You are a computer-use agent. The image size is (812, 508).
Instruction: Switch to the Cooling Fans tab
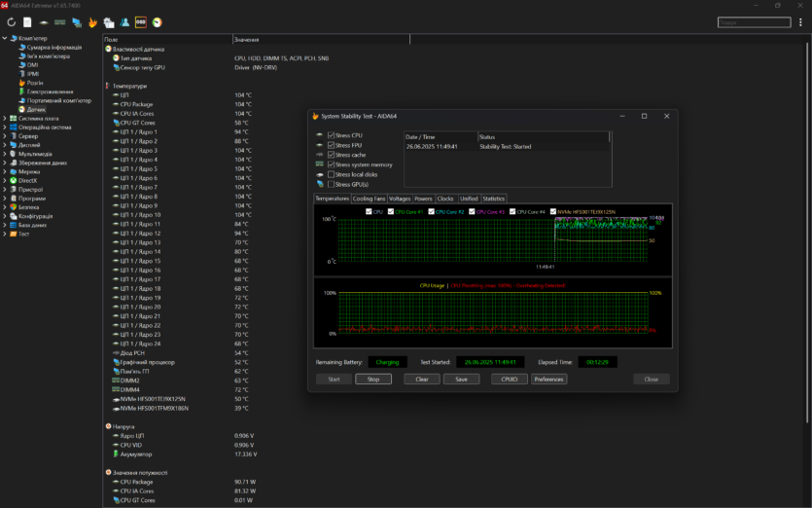click(x=369, y=199)
